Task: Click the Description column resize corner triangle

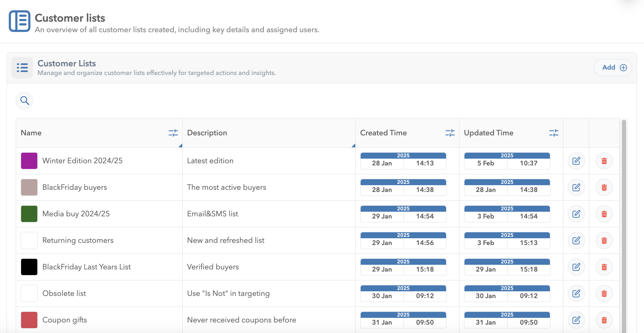Action: click(354, 146)
